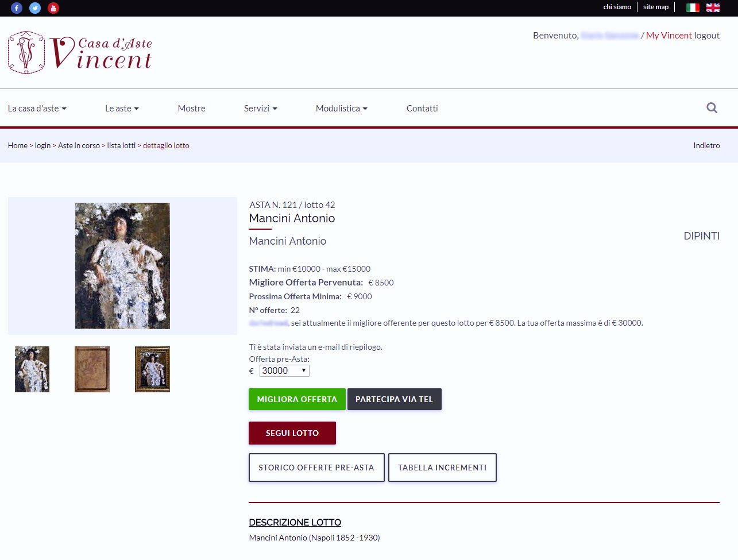Click ASTA N. 121 / lotto 42 text
This screenshot has width=738, height=560.
tap(292, 205)
